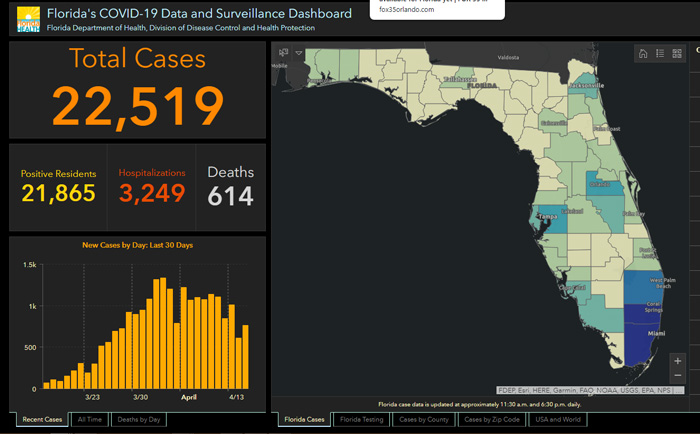
Task: Expand the map dropdown arrow next to bookmarks
Action: [298, 52]
